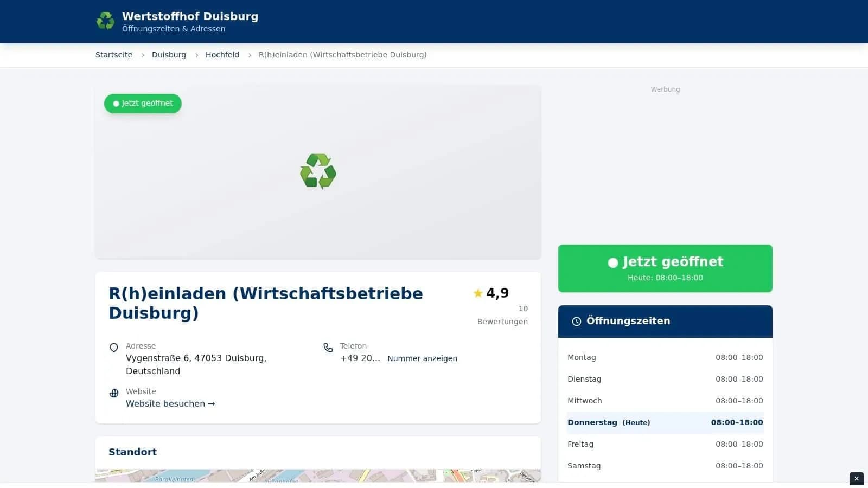Image resolution: width=868 pixels, height=488 pixels.
Task: Select the Mittwoch opening hours row
Action: 665,401
